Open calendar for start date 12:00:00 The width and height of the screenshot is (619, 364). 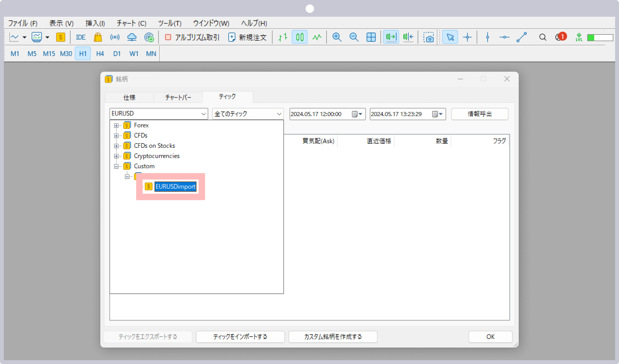357,114
